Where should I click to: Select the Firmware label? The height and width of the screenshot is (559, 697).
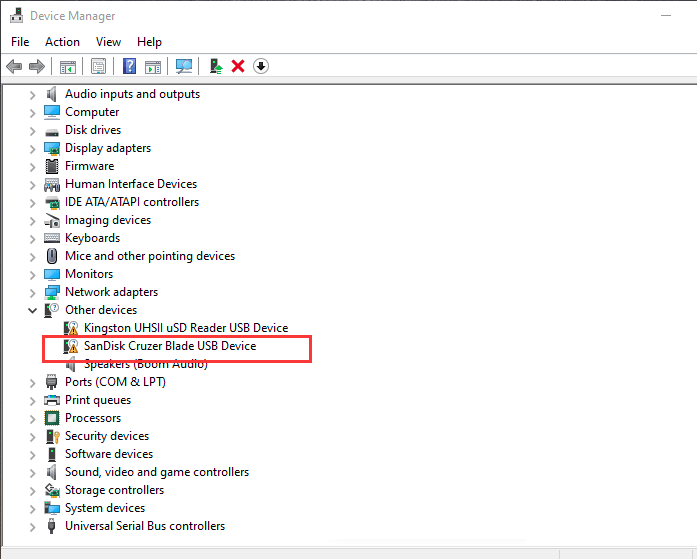click(89, 166)
